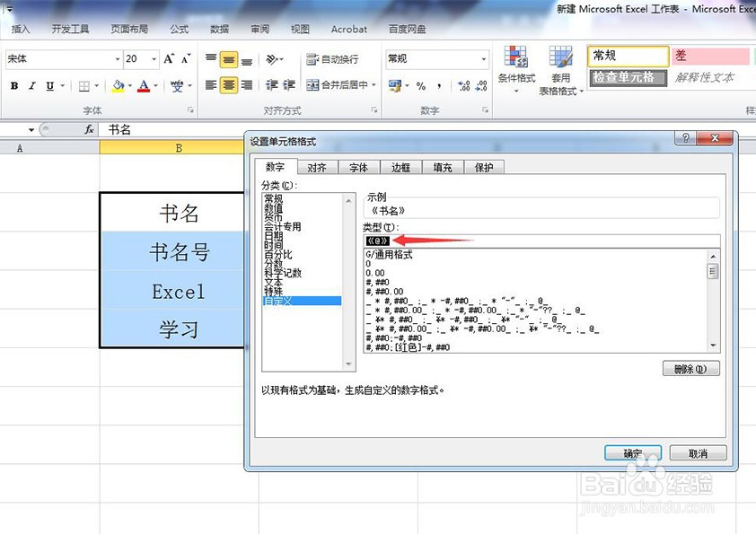Click the phonetic guide 文 icon

(177, 86)
